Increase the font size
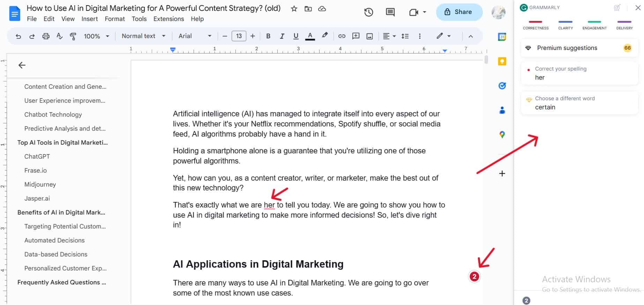 click(253, 36)
